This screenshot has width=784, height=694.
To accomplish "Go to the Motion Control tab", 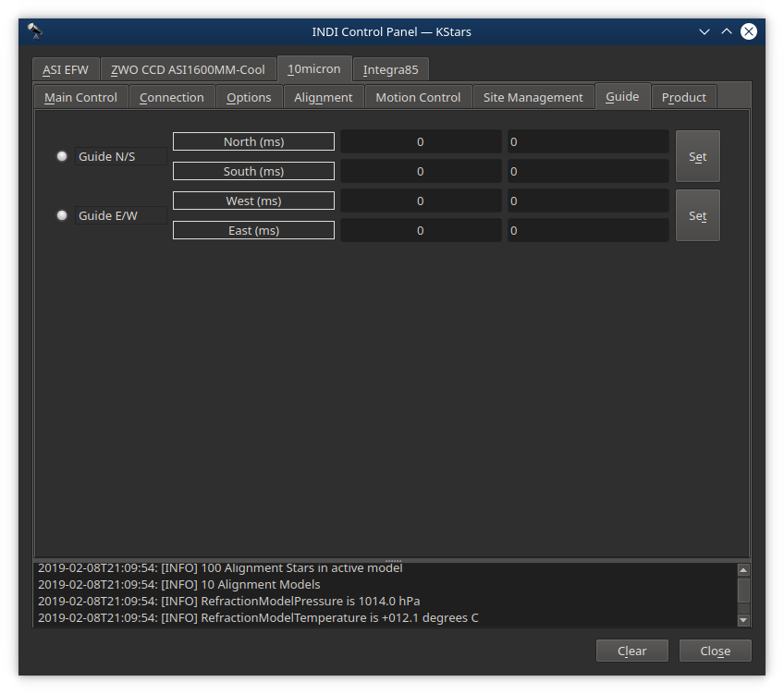I will tap(418, 97).
